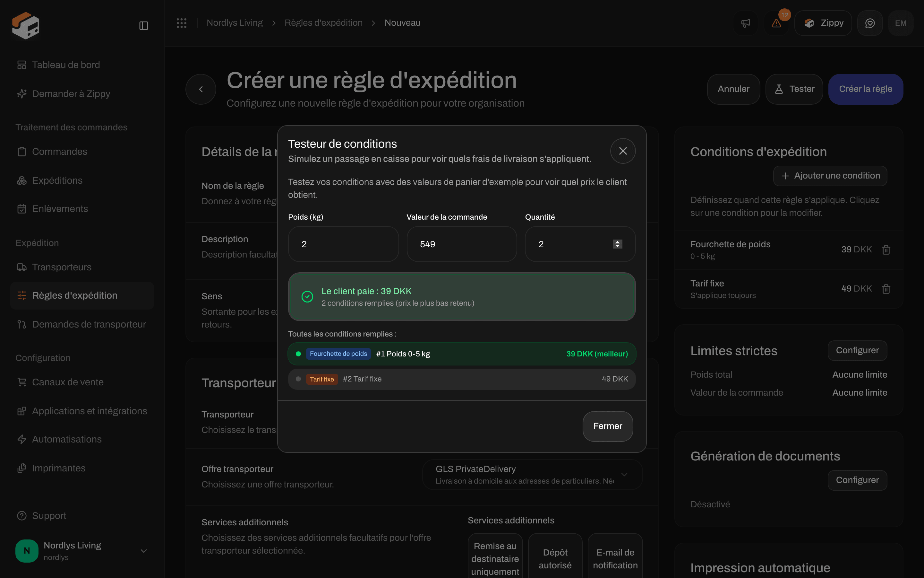Click Ajouter une condition button
The width and height of the screenshot is (924, 578).
830,176
